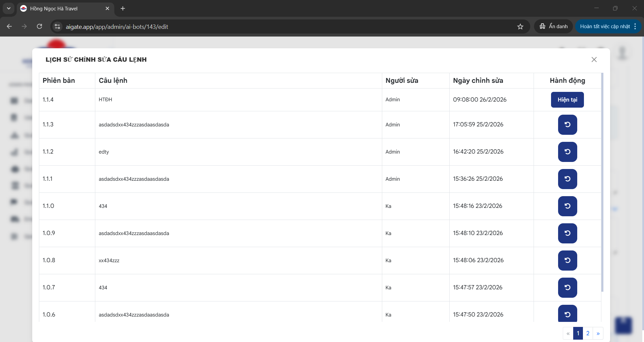The image size is (644, 342).
Task: Restore version 1.0.7 with its revert button
Action: pos(567,288)
